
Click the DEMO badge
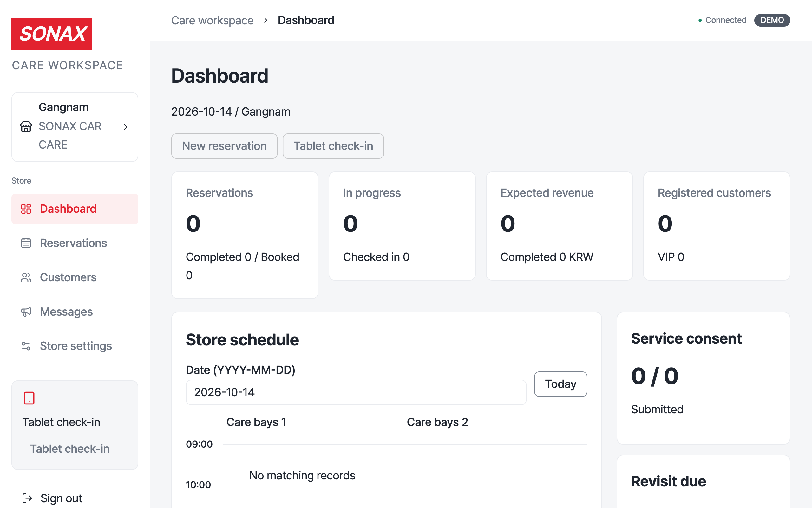click(x=772, y=20)
